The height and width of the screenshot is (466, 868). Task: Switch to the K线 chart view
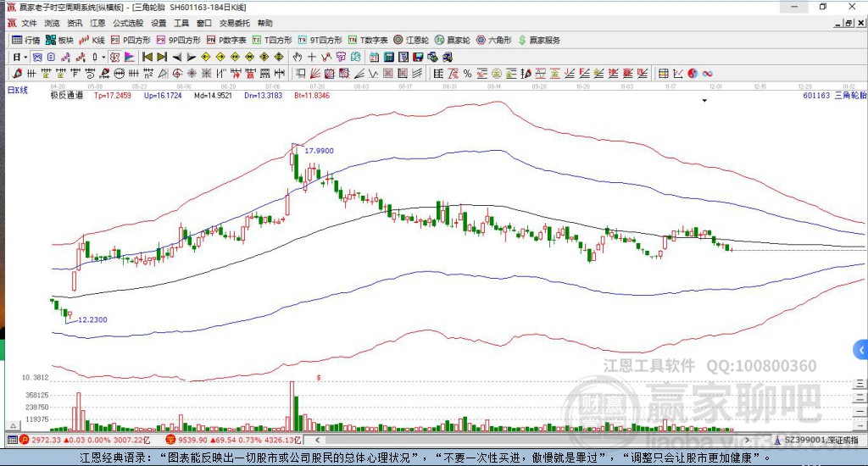92,40
